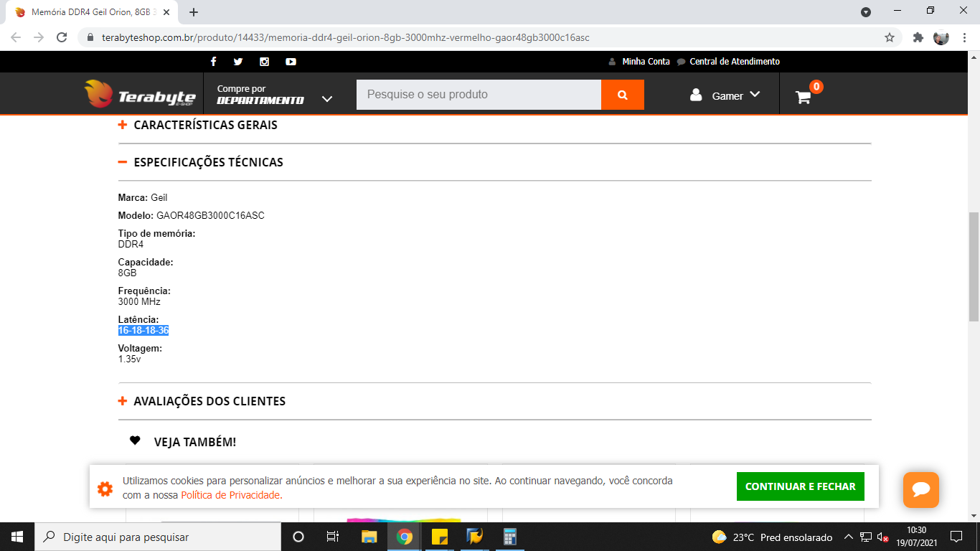Click network icon in system tray
This screenshot has width=980, height=551.
click(866, 537)
